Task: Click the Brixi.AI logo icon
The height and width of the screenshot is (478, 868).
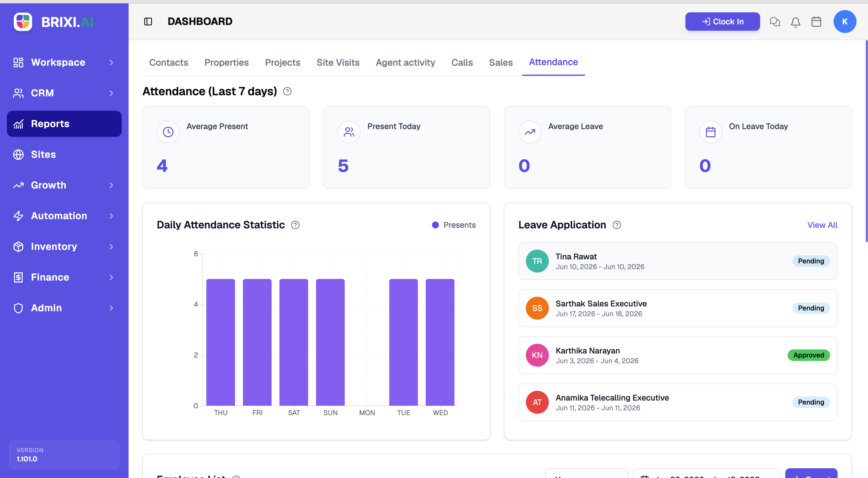Action: point(23,22)
